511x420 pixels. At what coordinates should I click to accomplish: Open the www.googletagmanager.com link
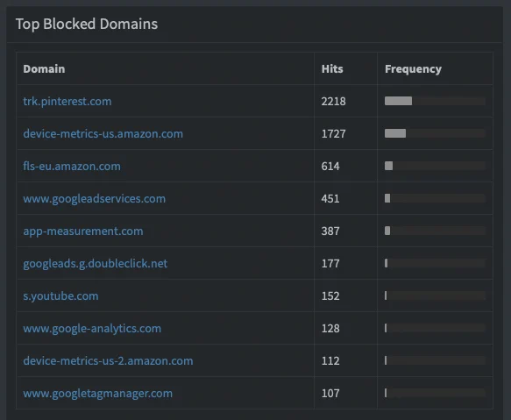pyautogui.click(x=98, y=394)
